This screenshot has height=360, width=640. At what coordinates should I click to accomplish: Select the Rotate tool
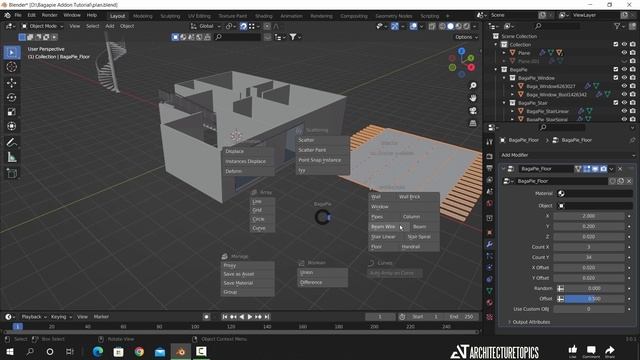point(11,97)
